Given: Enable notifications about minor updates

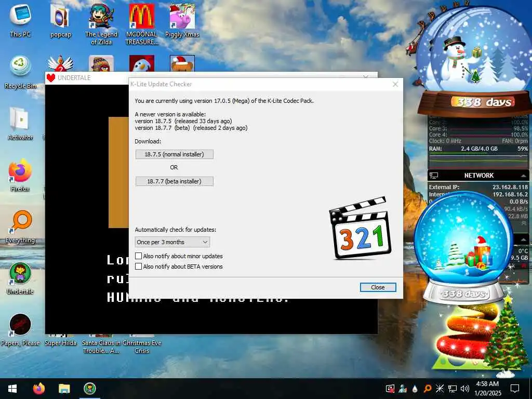Looking at the screenshot, I should (138, 256).
